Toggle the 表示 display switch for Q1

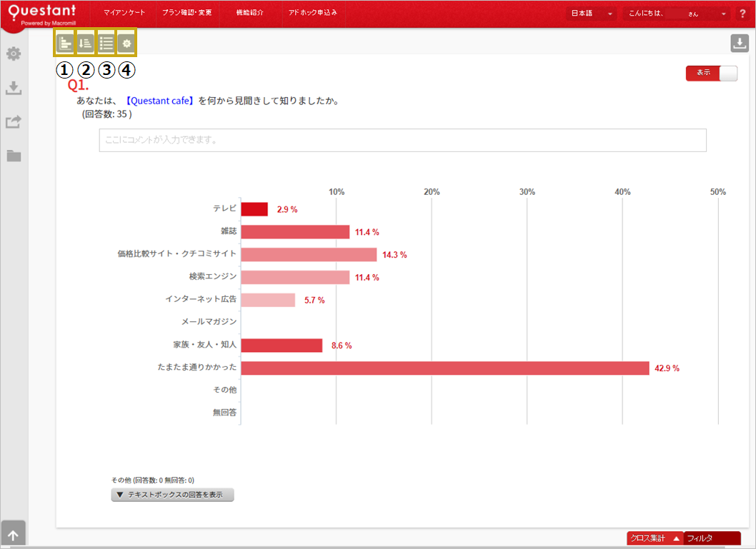coord(711,73)
